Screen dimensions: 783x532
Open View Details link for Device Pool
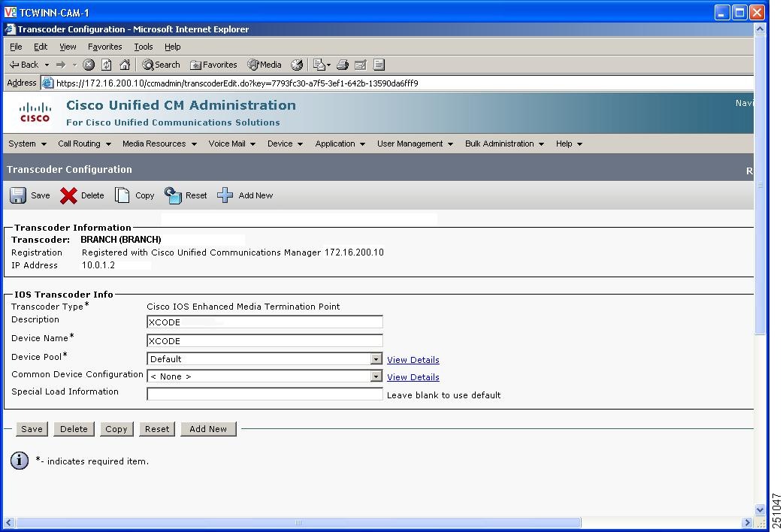coord(413,360)
